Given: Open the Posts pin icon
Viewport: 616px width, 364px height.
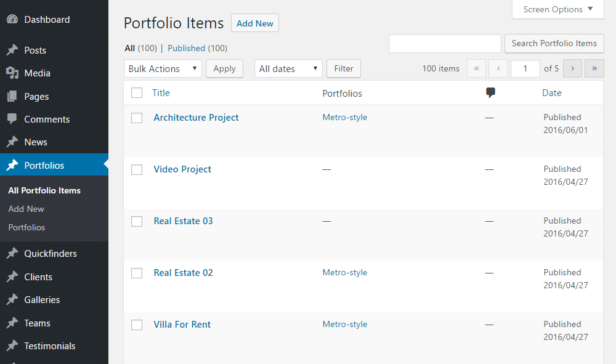Looking at the screenshot, I should (x=12, y=50).
